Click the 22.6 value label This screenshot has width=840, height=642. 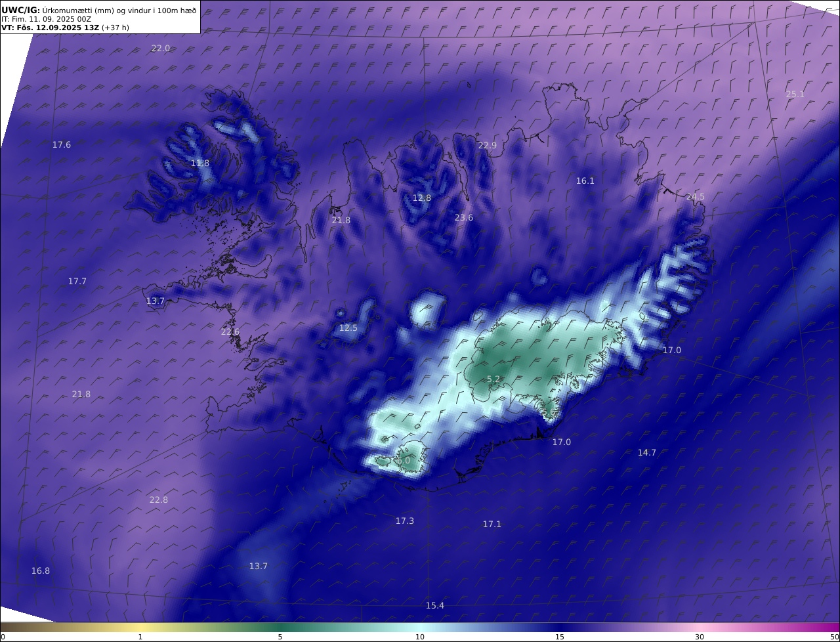230,332
